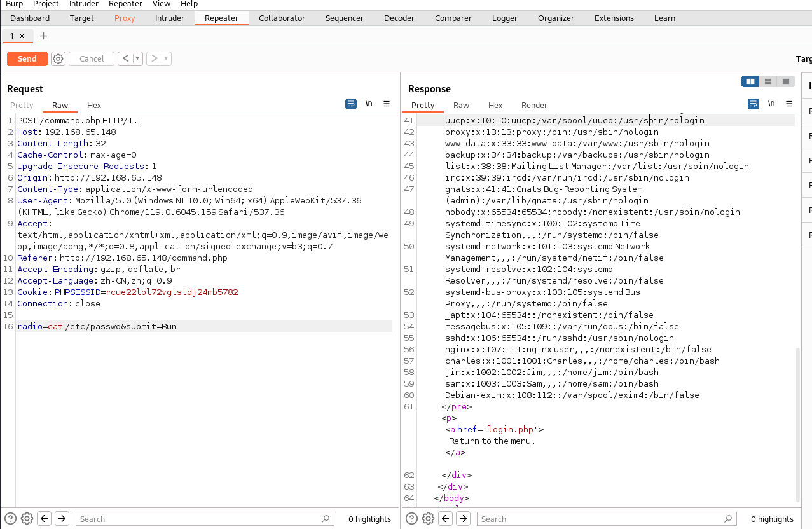Switch to the Organizer tab
812x529 pixels.
tap(556, 18)
